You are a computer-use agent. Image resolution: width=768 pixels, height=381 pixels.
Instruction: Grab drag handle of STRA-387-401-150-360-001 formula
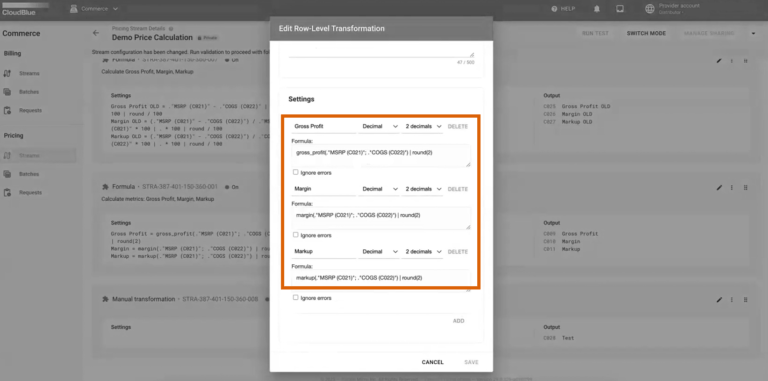coord(745,188)
